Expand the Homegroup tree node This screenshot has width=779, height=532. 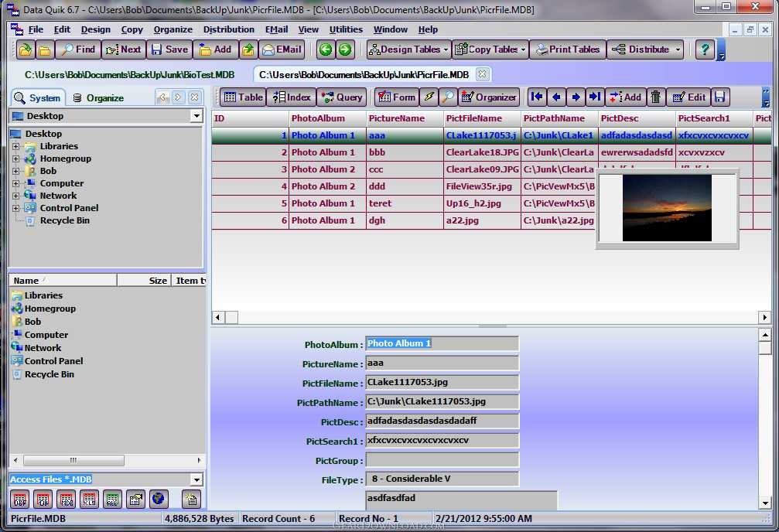click(x=16, y=159)
